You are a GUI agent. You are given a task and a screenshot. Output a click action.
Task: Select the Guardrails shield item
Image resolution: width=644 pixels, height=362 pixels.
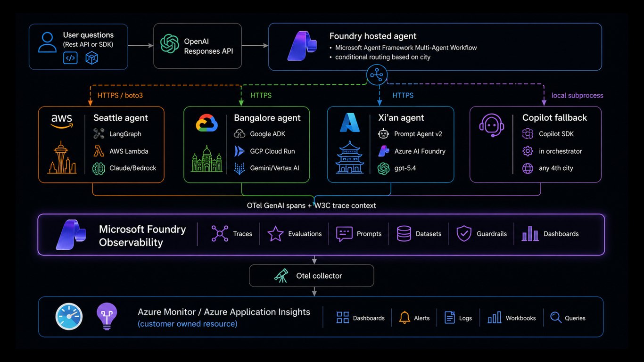pyautogui.click(x=481, y=234)
